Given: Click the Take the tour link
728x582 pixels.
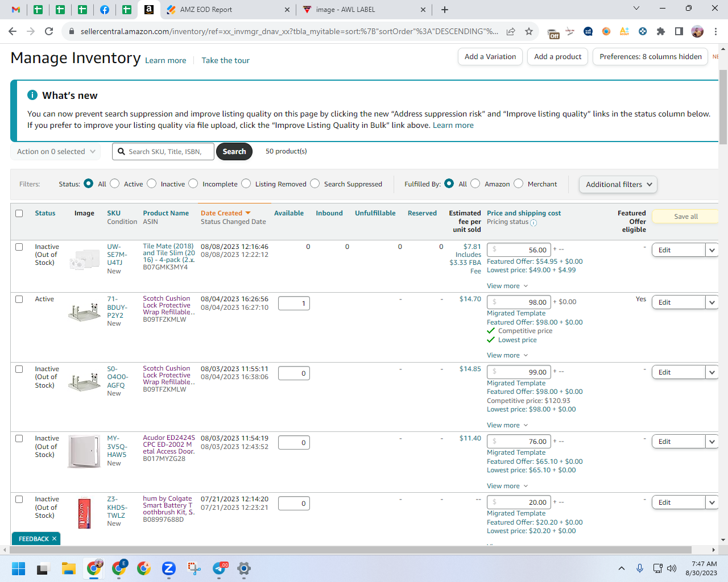Looking at the screenshot, I should coord(226,60).
